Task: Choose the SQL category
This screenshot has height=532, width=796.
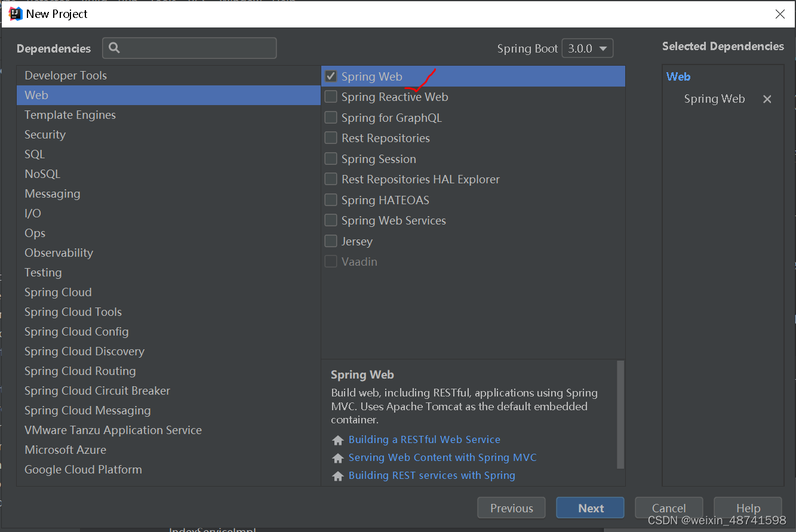Action: pos(168,154)
